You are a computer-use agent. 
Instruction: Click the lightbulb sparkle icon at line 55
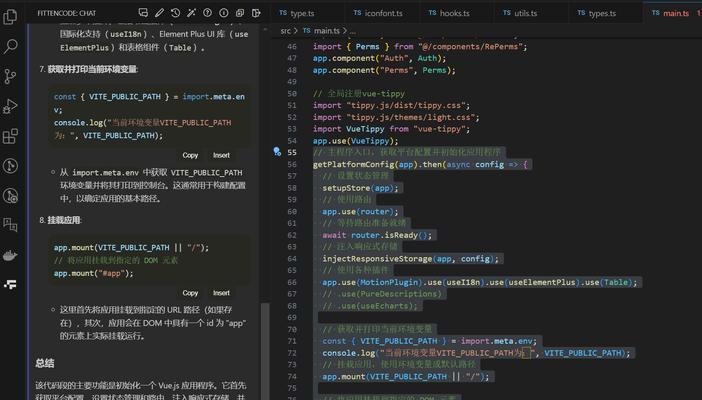pyautogui.click(x=277, y=151)
